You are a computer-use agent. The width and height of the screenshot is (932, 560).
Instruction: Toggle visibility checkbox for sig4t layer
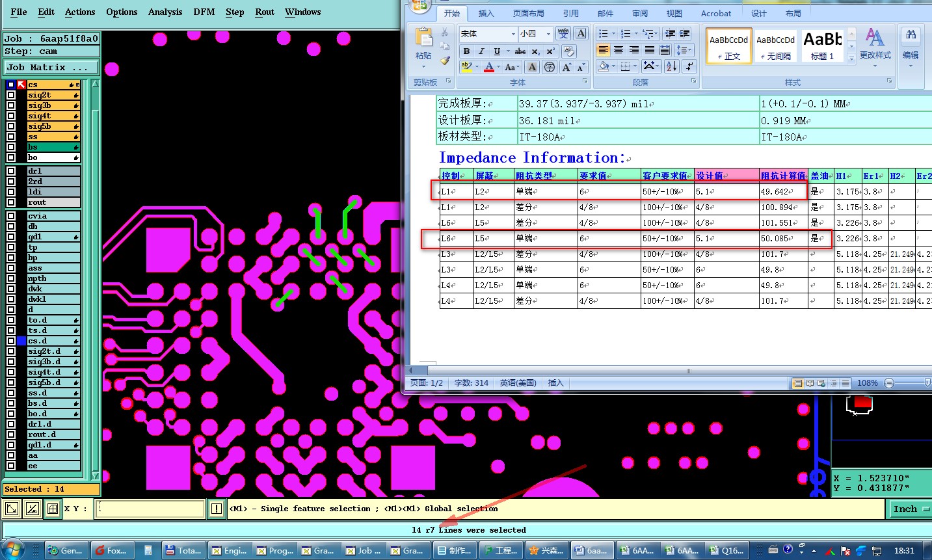pyautogui.click(x=11, y=116)
